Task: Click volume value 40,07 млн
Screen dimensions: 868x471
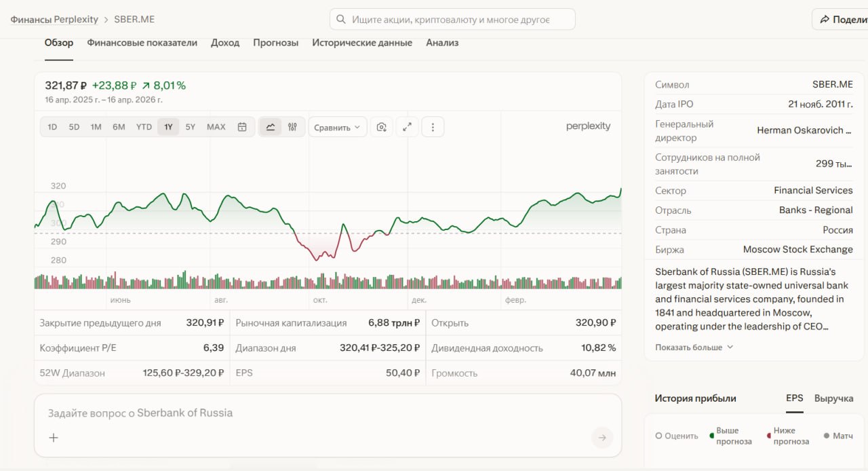Action: coord(593,373)
